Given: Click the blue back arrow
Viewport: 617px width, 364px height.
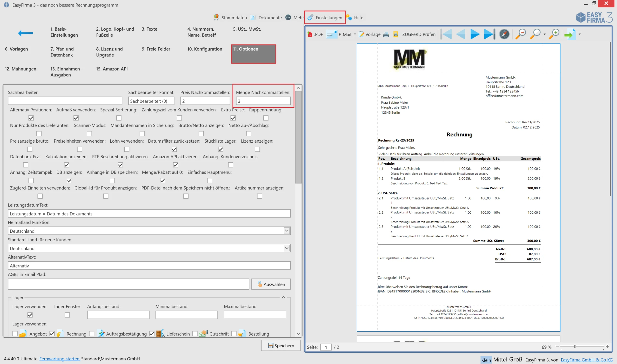Looking at the screenshot, I should click(26, 33).
